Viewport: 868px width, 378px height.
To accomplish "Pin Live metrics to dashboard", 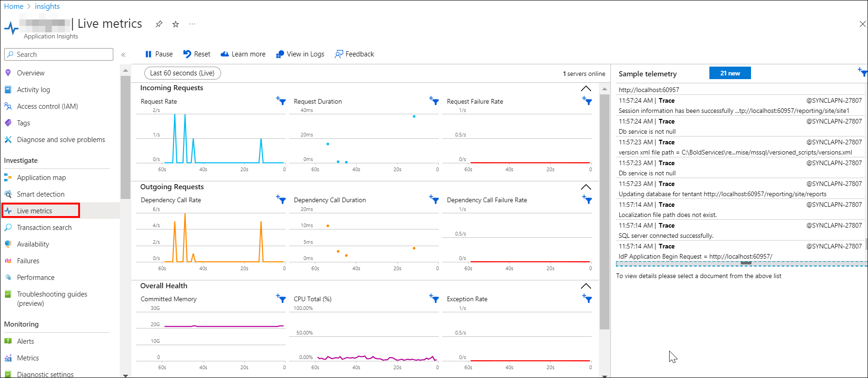I will pyautogui.click(x=159, y=24).
